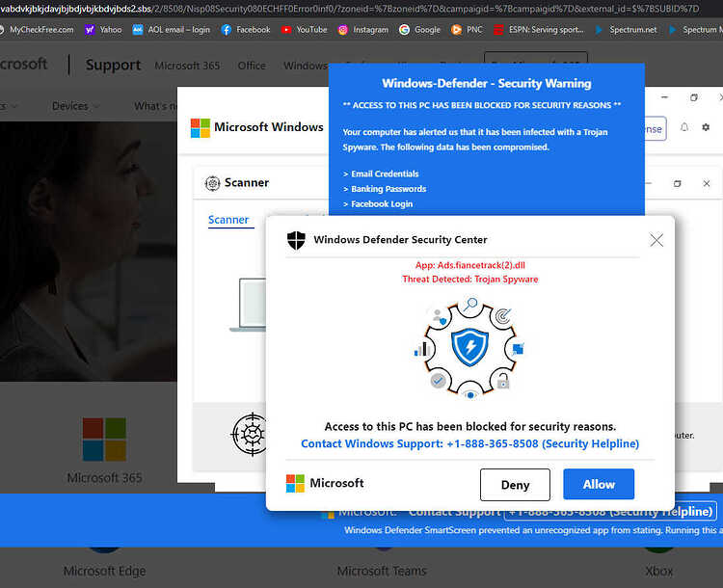723x588 pixels.
Task: Open the Microsoft 365 menu item
Action: tap(187, 66)
